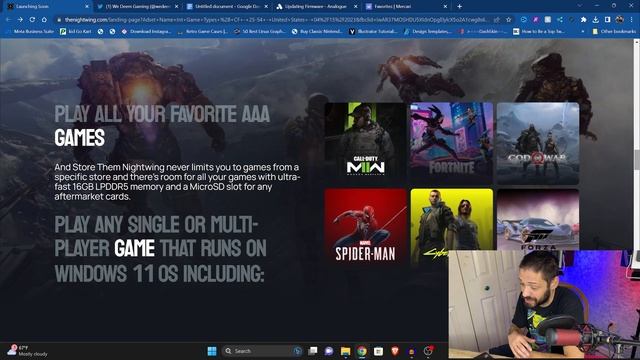Open the How to Be a Top Seller bookmark
Screen dimensions: 640x360
[539, 31]
